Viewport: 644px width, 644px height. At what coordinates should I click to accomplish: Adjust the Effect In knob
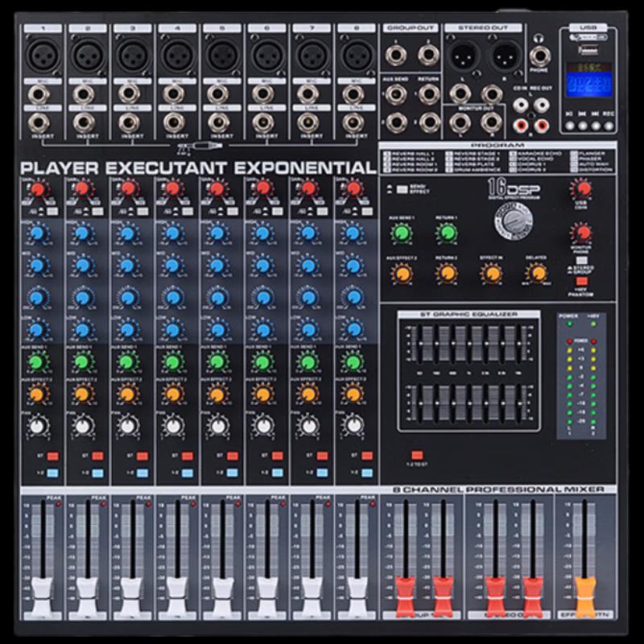493,271
